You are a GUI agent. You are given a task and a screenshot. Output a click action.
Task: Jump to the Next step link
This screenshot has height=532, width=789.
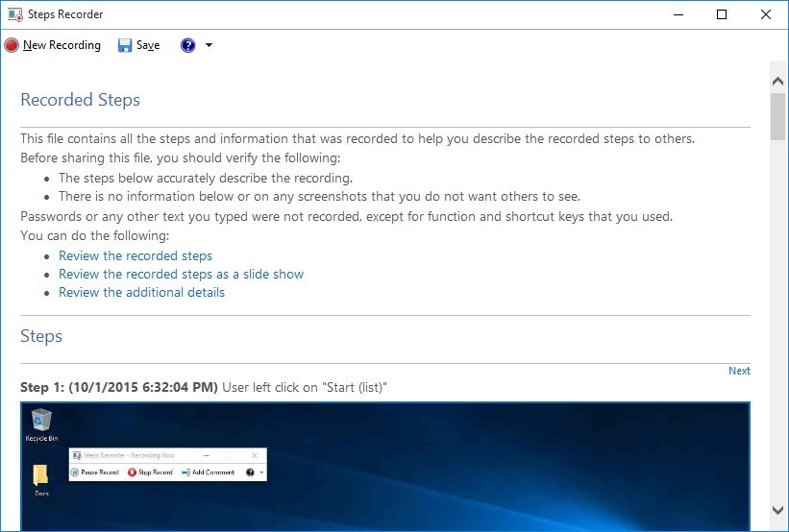click(739, 371)
